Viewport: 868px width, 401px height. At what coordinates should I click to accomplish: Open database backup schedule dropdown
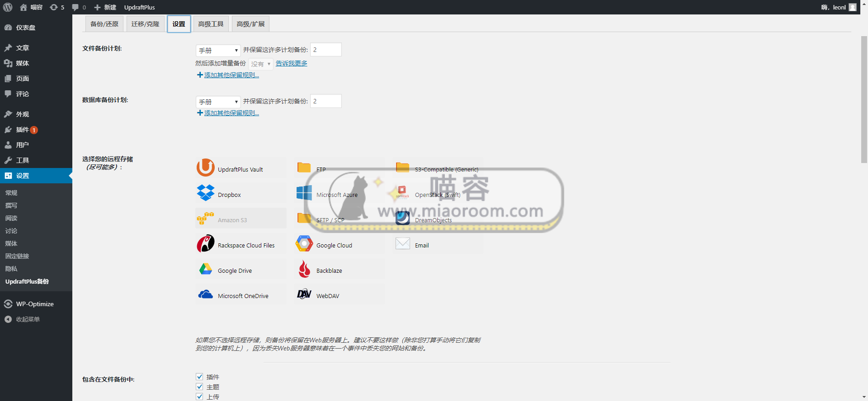(x=218, y=102)
